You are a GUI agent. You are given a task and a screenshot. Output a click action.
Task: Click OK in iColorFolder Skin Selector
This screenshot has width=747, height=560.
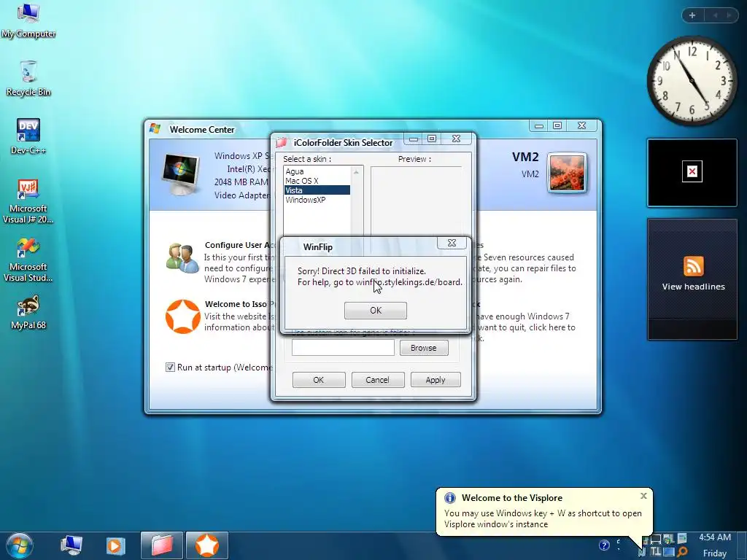pos(319,380)
